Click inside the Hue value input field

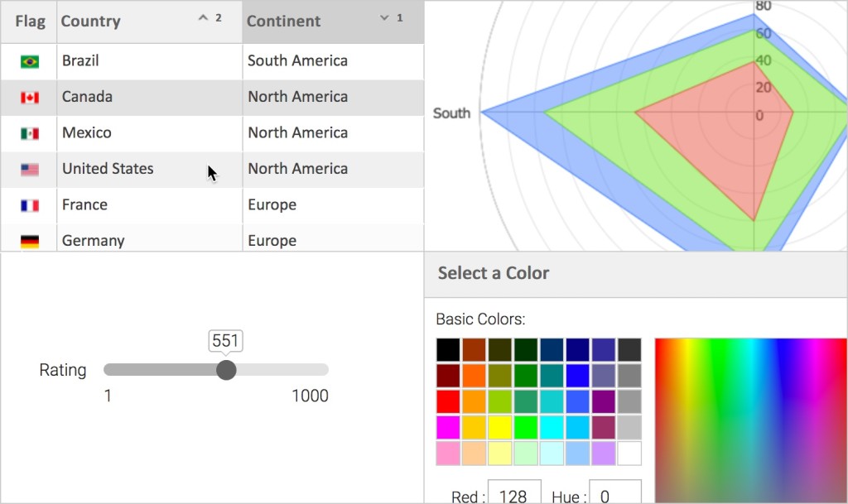click(614, 495)
